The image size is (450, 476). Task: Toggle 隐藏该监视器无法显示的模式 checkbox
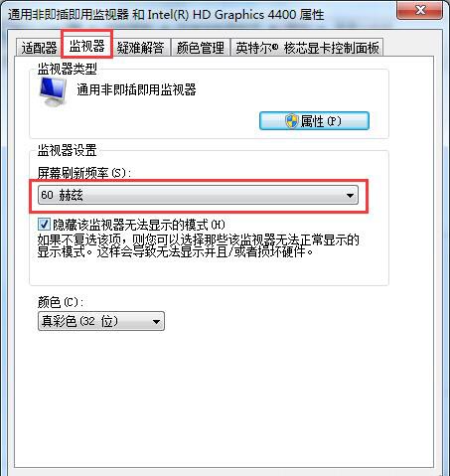click(44, 225)
